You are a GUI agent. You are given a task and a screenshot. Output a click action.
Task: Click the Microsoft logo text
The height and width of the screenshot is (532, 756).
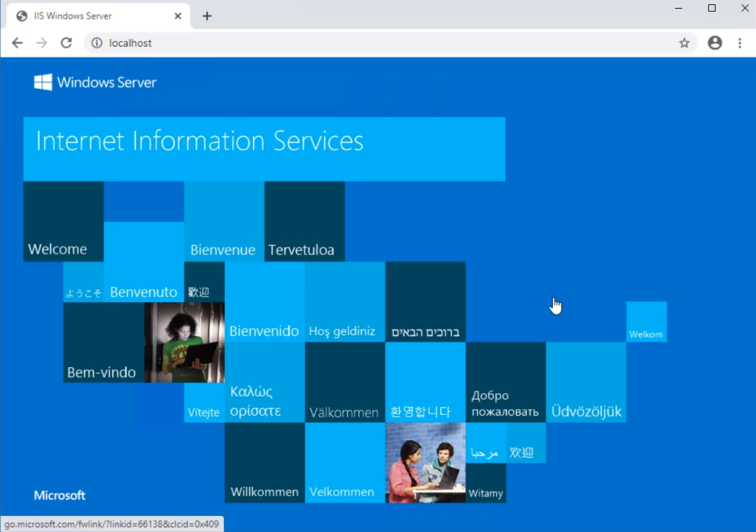[60, 495]
